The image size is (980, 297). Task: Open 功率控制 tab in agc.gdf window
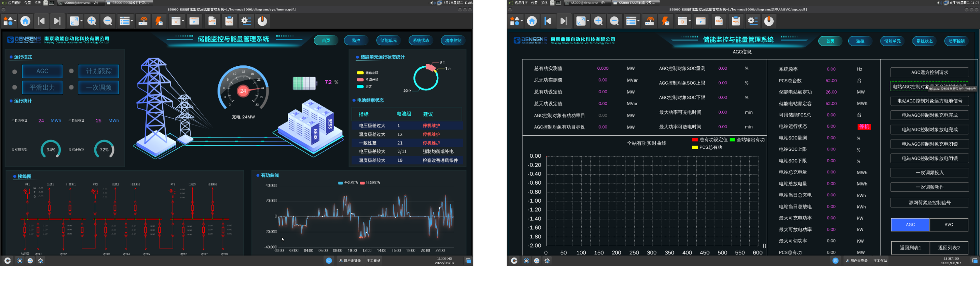[956, 41]
